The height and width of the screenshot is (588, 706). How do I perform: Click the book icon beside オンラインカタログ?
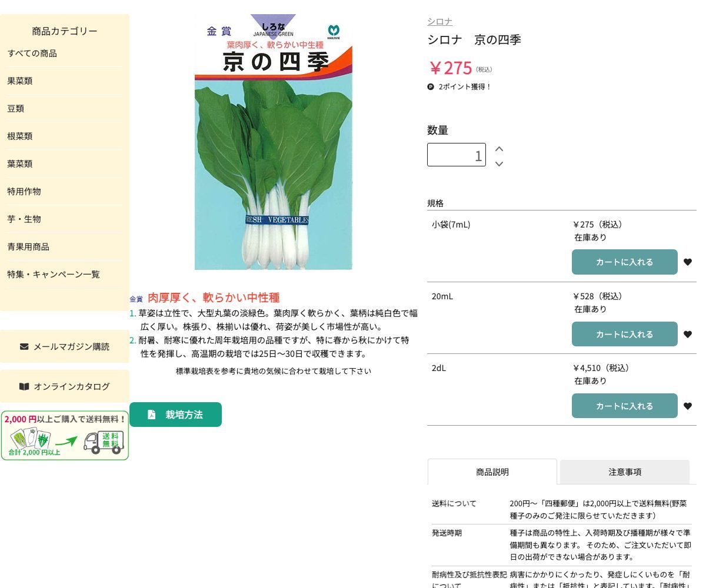point(24,386)
